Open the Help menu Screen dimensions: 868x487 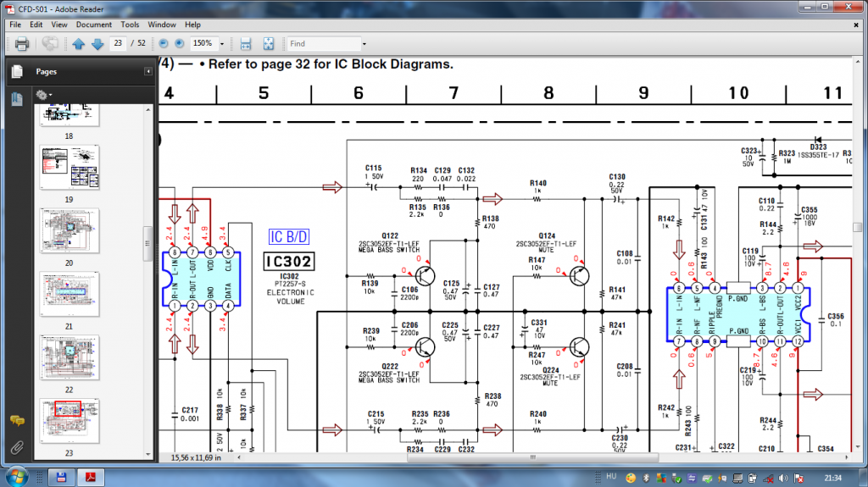pyautogui.click(x=192, y=25)
